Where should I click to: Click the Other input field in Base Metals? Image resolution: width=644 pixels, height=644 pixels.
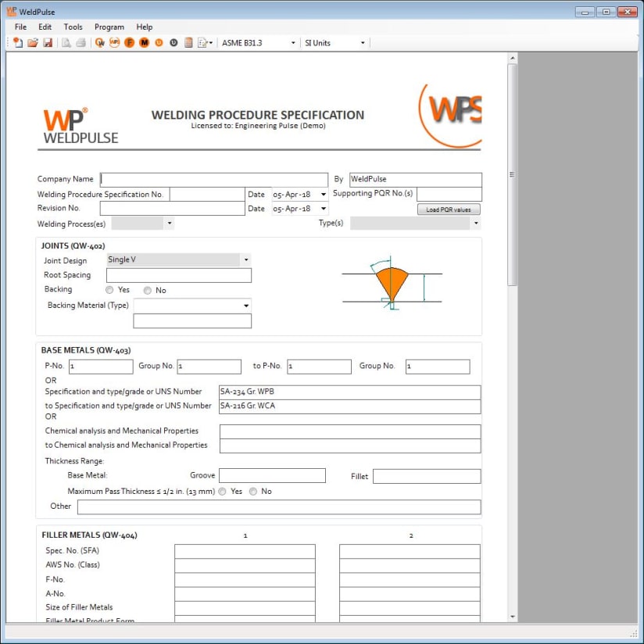coord(279,506)
